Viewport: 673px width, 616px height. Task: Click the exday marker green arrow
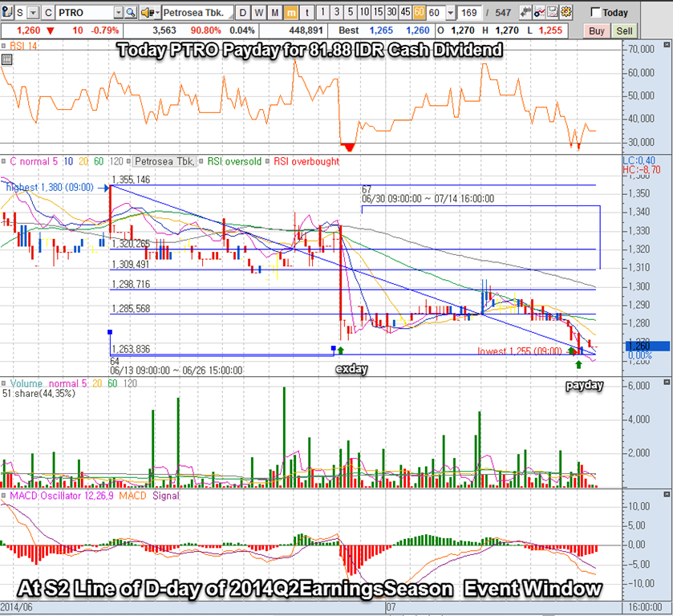pyautogui.click(x=341, y=351)
